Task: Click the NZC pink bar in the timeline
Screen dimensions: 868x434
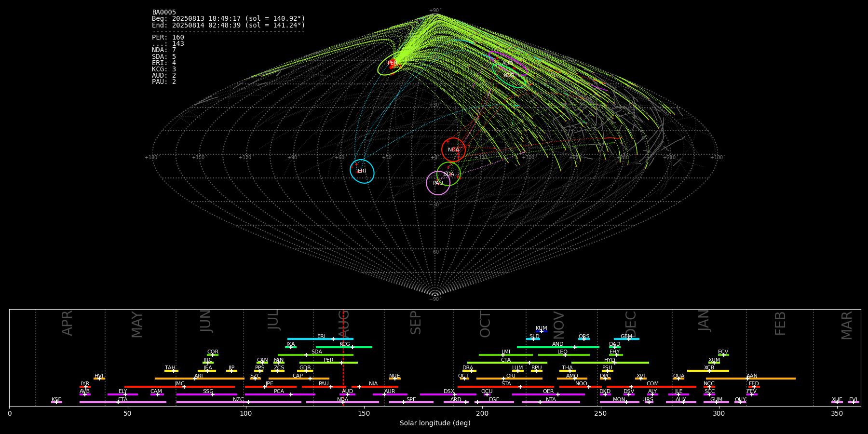Action: (x=239, y=402)
